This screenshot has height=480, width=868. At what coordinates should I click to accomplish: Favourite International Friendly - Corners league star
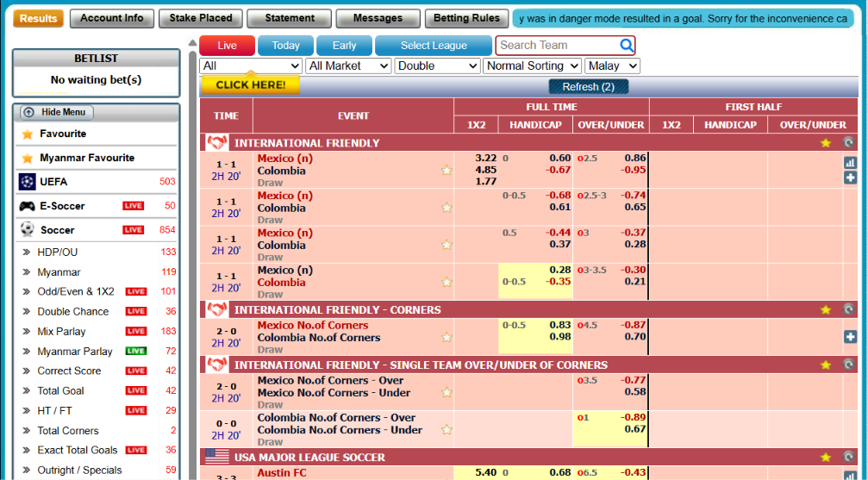tap(826, 309)
